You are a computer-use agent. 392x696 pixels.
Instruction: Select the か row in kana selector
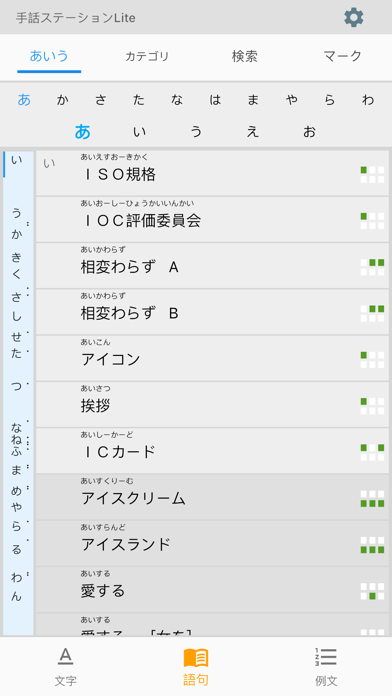(63, 100)
